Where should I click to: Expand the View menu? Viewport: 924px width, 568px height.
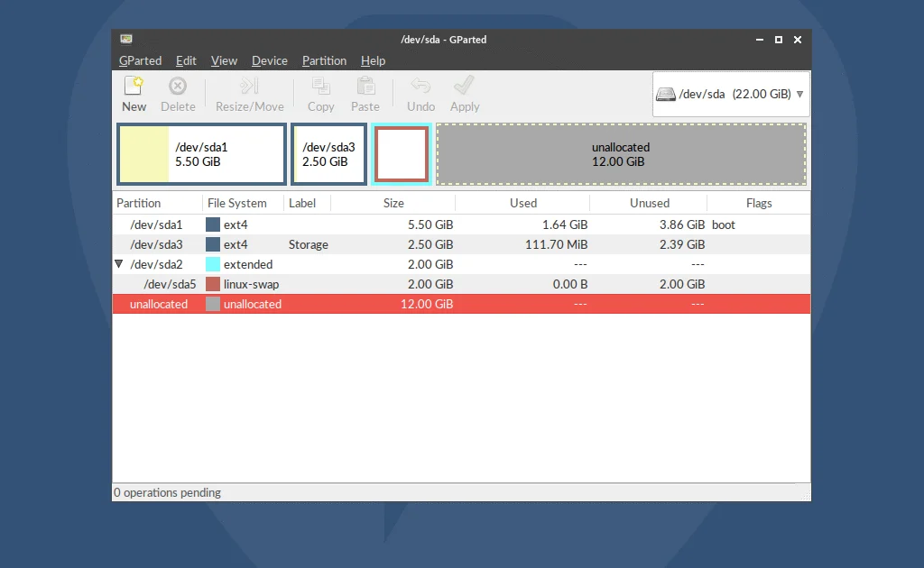[x=224, y=60]
